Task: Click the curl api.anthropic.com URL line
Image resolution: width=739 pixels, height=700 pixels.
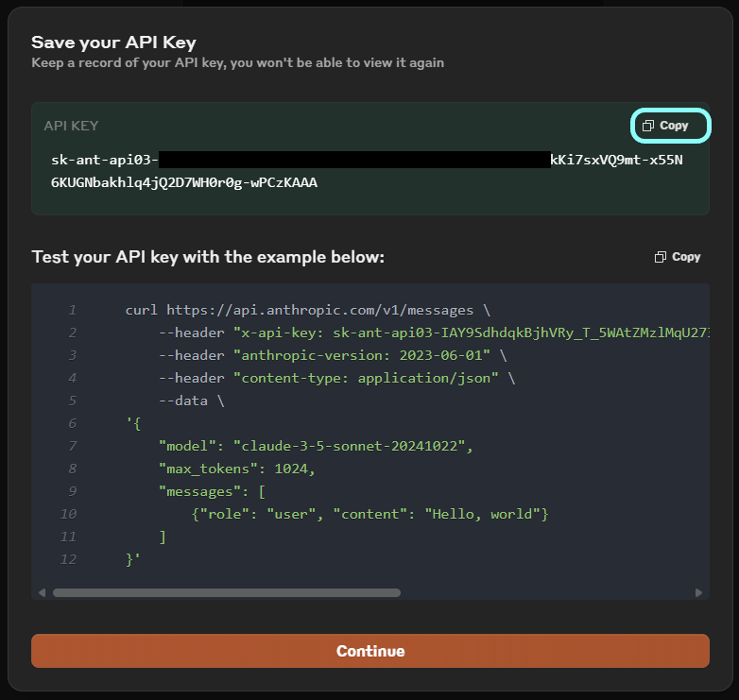Action: [307, 310]
